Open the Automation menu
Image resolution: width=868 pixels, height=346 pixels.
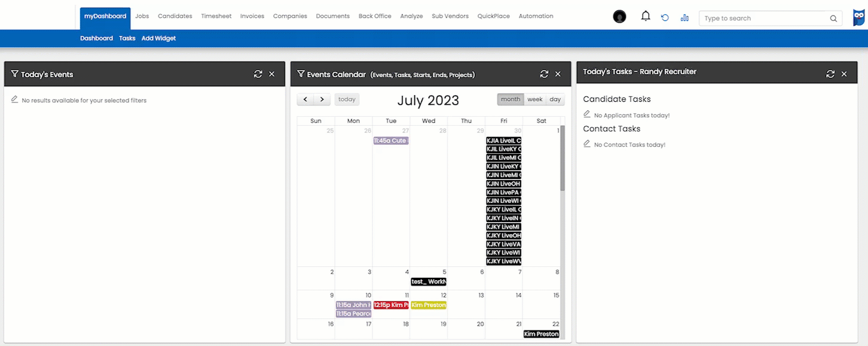click(x=536, y=16)
